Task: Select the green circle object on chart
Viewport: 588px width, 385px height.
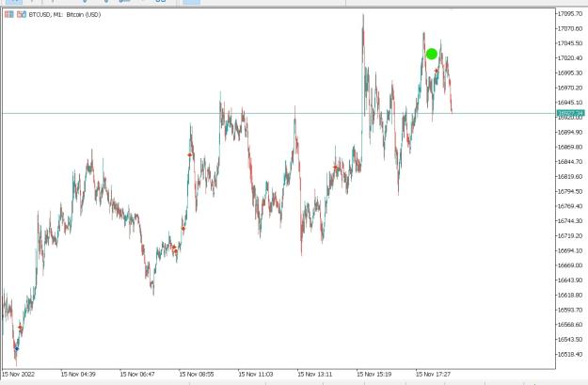Action: [432, 54]
